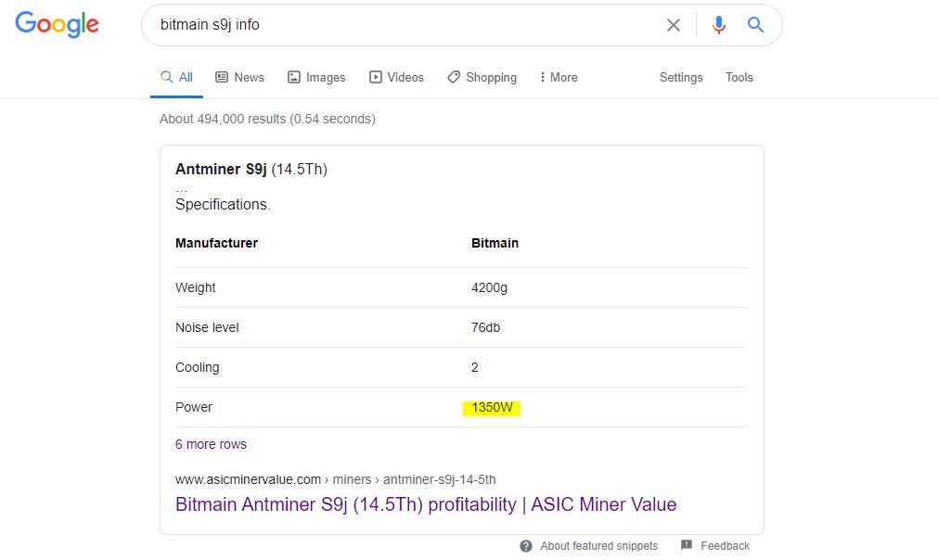Click the Google logo
The width and height of the screenshot is (938, 560).
[58, 24]
